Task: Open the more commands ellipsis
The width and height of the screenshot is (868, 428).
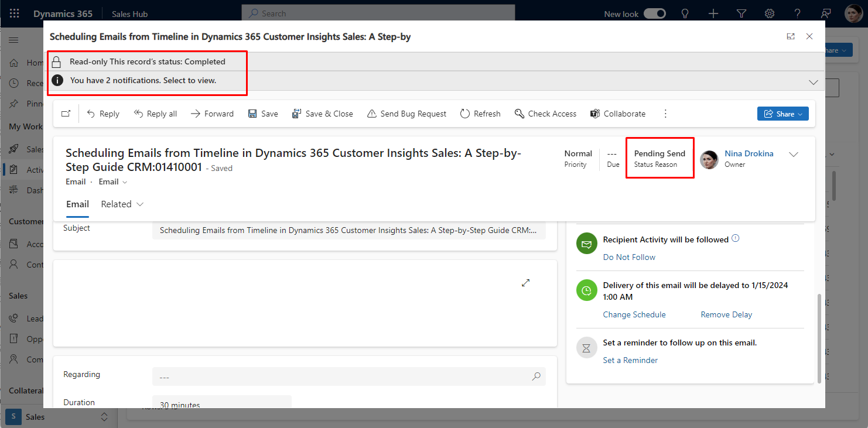Action: tap(665, 114)
